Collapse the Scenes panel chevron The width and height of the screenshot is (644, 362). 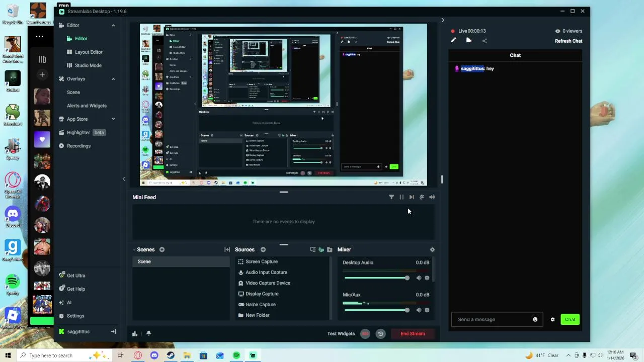click(x=134, y=249)
